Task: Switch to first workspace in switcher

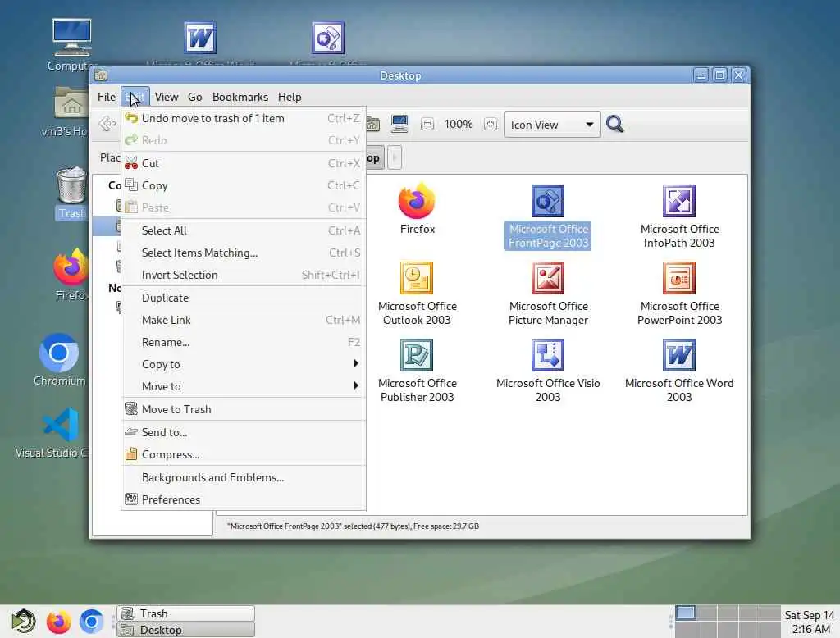Action: (685, 613)
